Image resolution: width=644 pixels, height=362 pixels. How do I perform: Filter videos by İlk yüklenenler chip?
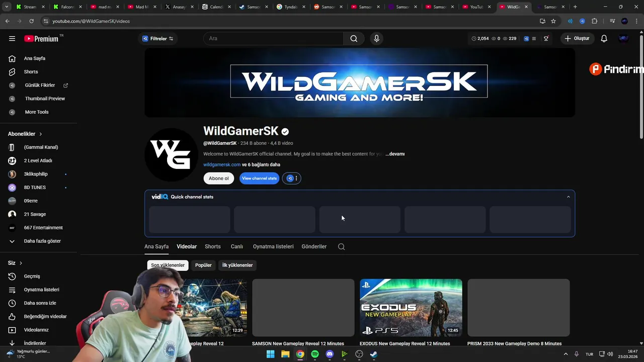tap(237, 265)
